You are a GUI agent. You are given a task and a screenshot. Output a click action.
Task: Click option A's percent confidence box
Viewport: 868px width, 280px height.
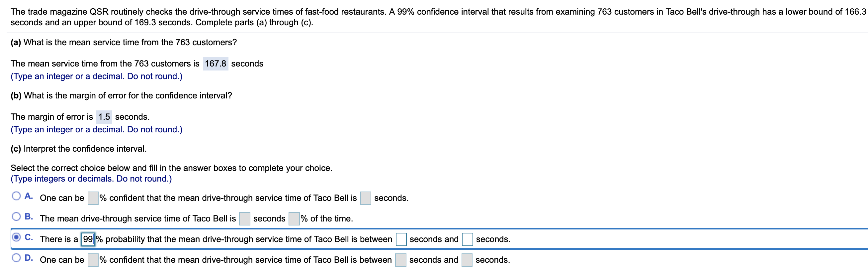coord(93,199)
